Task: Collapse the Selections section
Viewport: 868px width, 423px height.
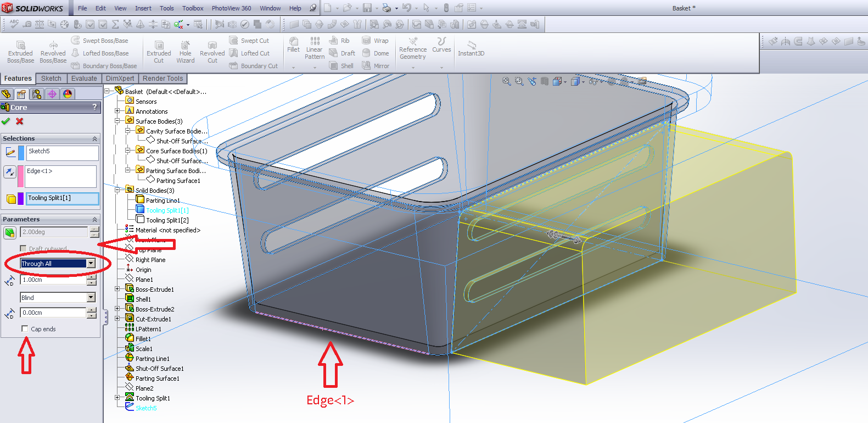Action: (x=94, y=138)
